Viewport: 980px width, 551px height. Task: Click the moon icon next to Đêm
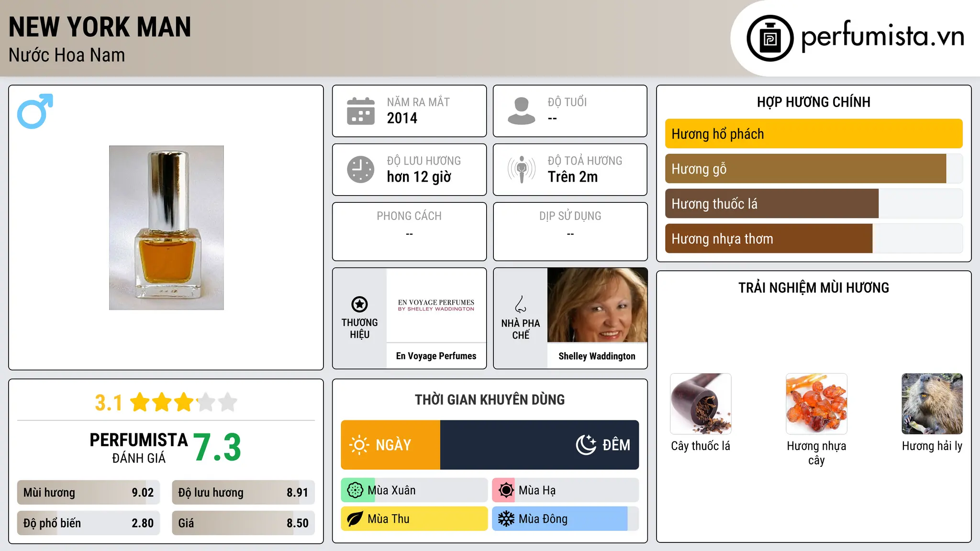coord(586,445)
